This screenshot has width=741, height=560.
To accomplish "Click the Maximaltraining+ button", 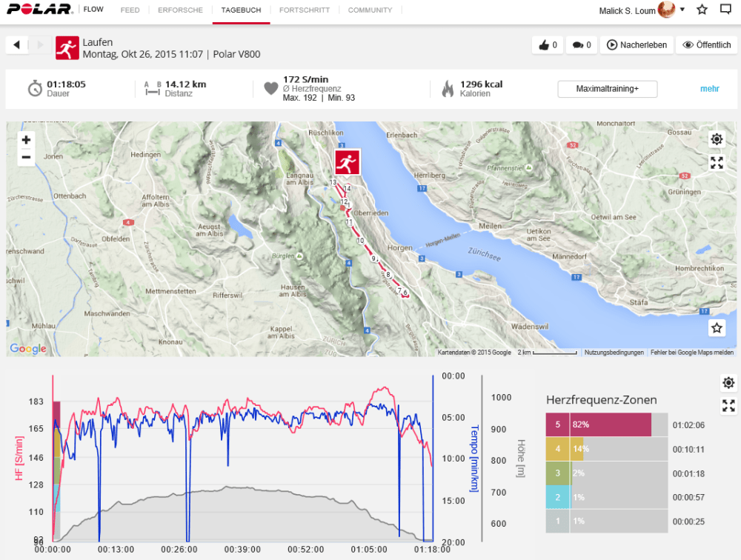I will tap(607, 89).
